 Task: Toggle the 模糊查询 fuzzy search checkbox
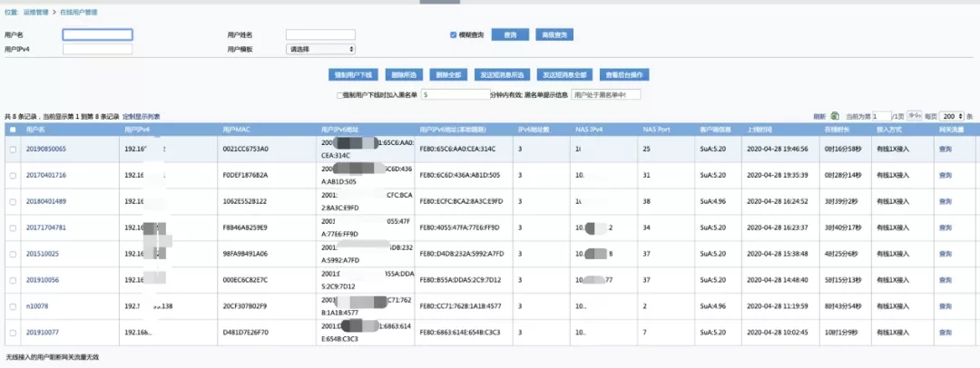[x=453, y=35]
